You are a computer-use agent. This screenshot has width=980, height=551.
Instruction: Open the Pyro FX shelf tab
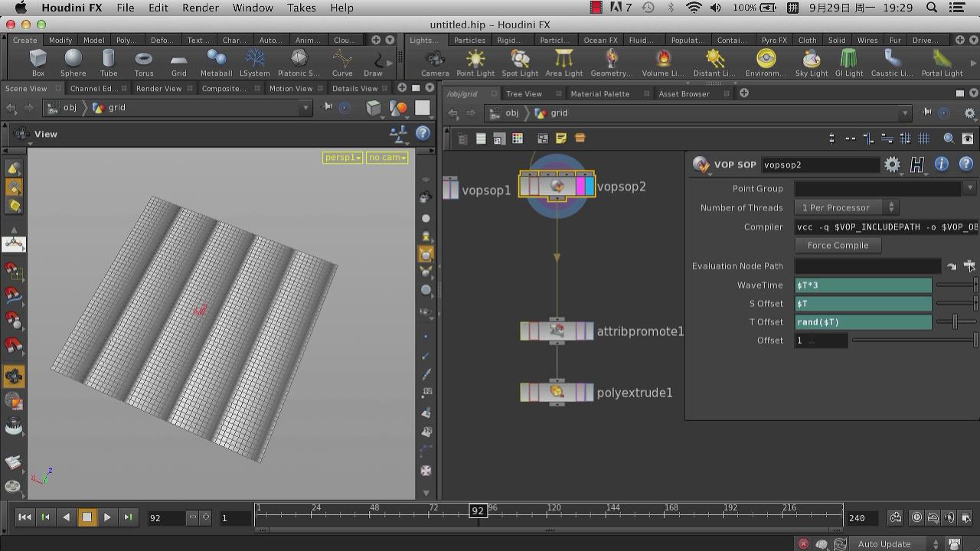pyautogui.click(x=774, y=40)
